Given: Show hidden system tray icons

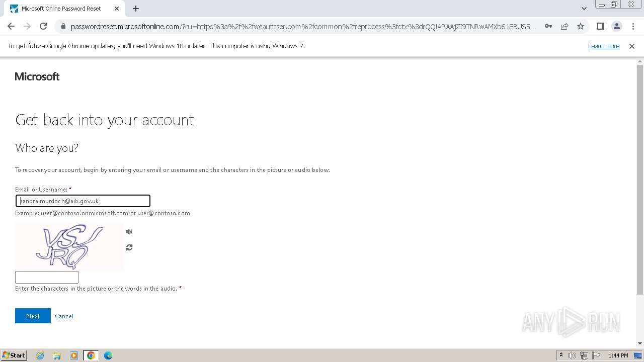Looking at the screenshot, I should 561,355.
